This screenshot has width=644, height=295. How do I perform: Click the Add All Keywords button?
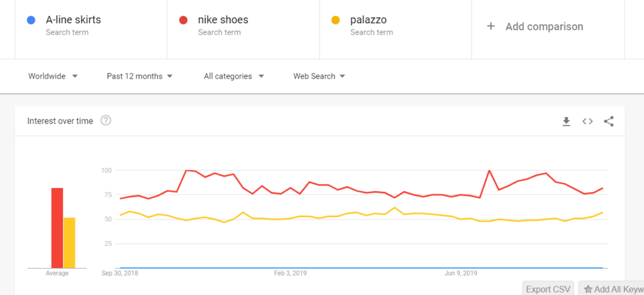click(x=611, y=289)
